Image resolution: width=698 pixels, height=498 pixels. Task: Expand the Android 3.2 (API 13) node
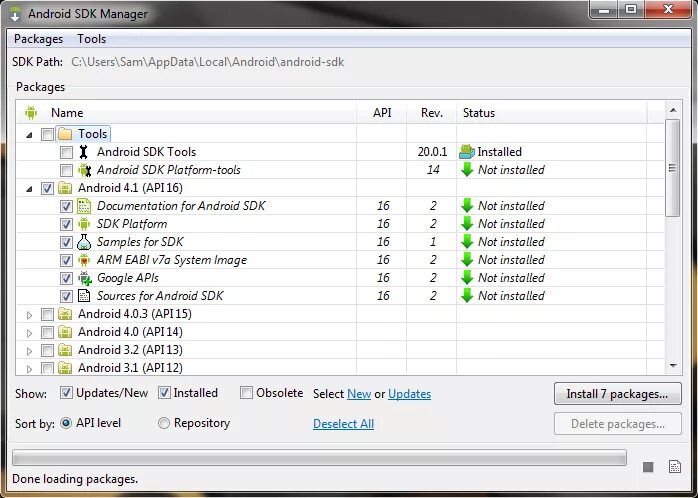[29, 351]
